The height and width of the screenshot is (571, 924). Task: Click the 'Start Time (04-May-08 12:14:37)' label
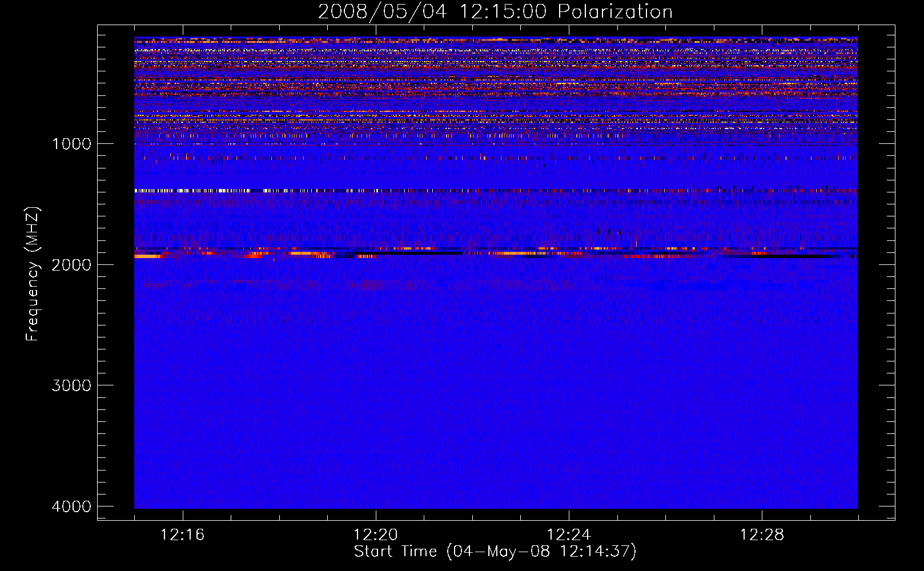point(495,552)
